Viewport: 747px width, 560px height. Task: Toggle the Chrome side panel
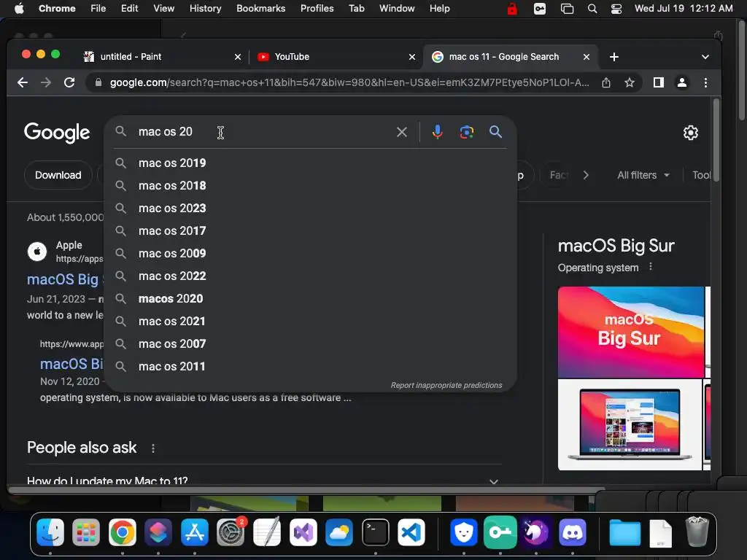coord(659,82)
